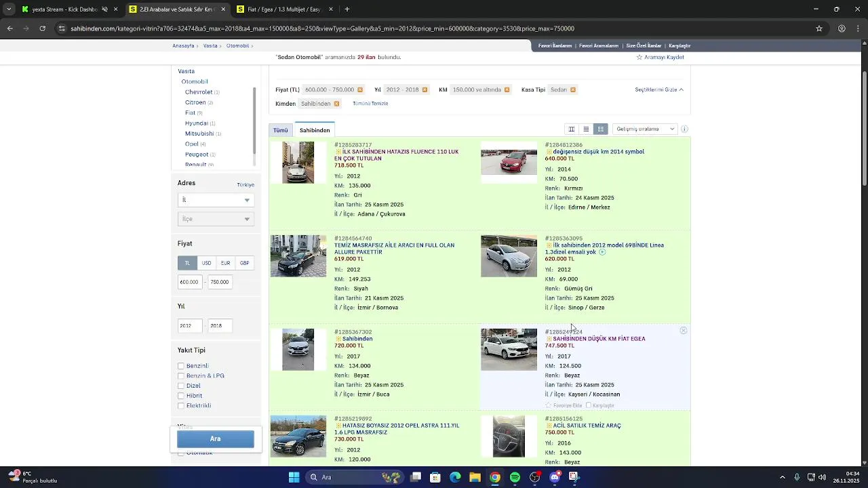Open Chrome's three-dot menu
868x488 pixels.
pos(859,28)
